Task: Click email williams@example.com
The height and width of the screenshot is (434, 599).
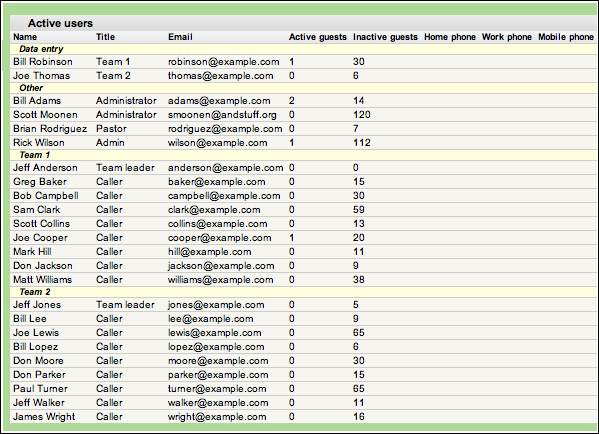Action: pos(220,280)
